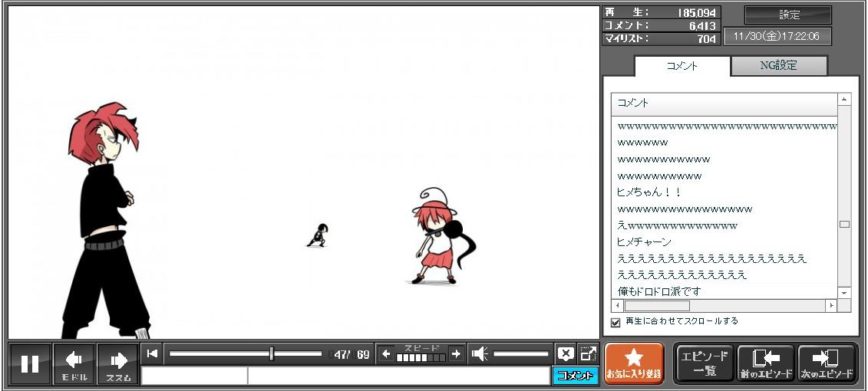Hide on-screen comments with the X icon
868x391 pixels.
coord(566,353)
